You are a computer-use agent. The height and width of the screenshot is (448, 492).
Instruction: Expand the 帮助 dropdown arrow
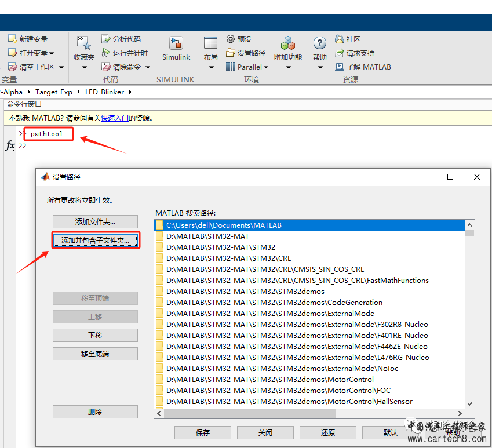[320, 67]
